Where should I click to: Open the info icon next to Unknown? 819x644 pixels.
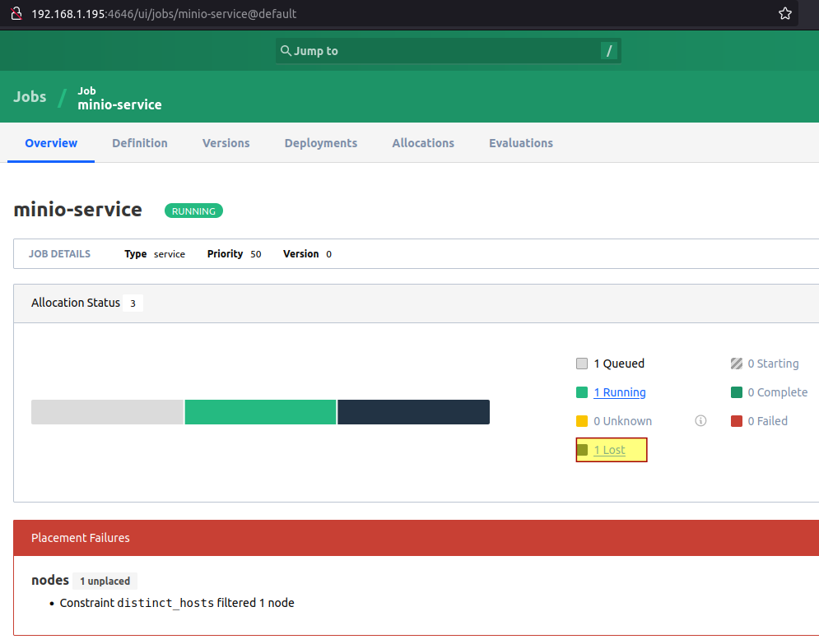[x=700, y=420]
